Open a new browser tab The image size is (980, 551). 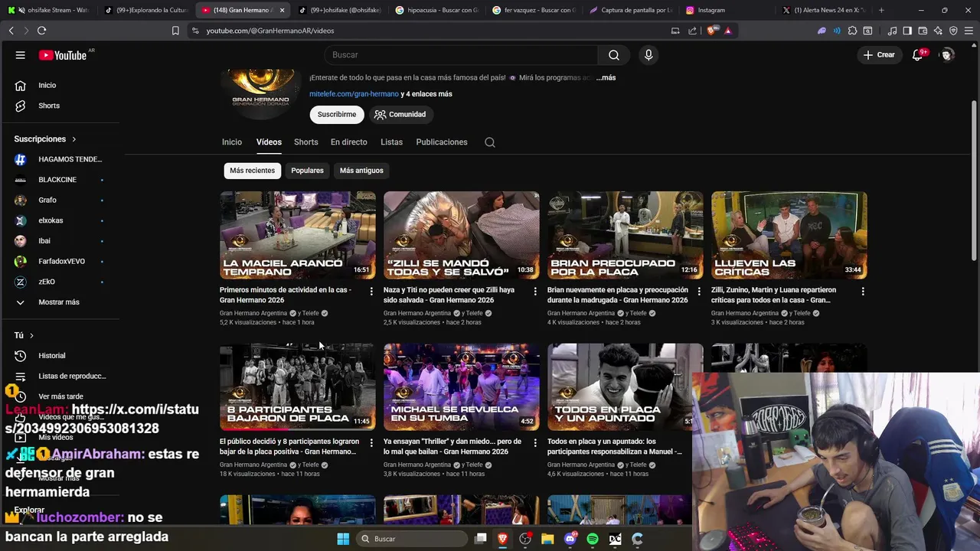point(881,10)
